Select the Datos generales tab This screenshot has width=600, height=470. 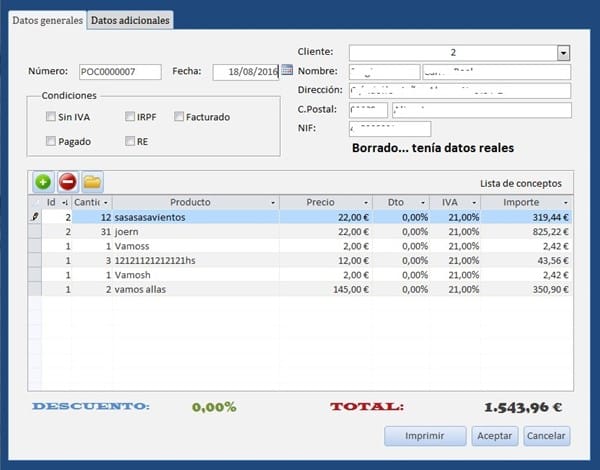47,20
